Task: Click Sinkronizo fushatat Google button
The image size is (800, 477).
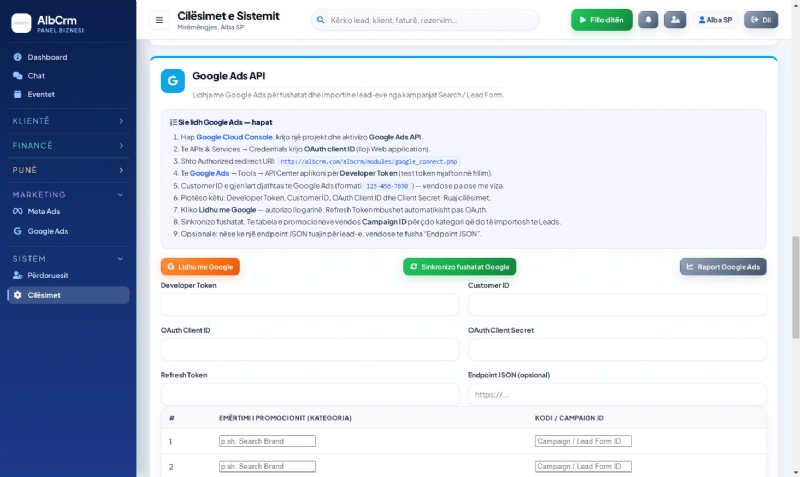Action: point(460,267)
